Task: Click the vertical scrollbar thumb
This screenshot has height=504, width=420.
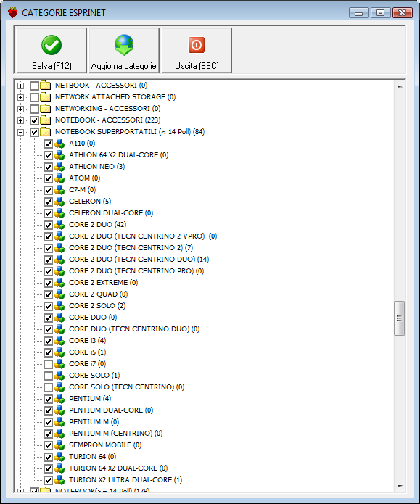Action: pos(399,318)
